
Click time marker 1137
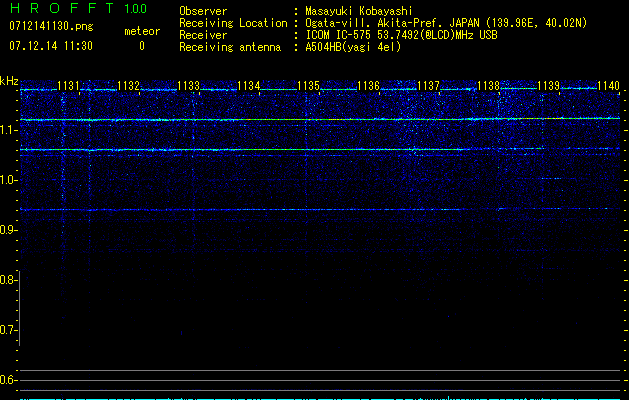coord(428,85)
